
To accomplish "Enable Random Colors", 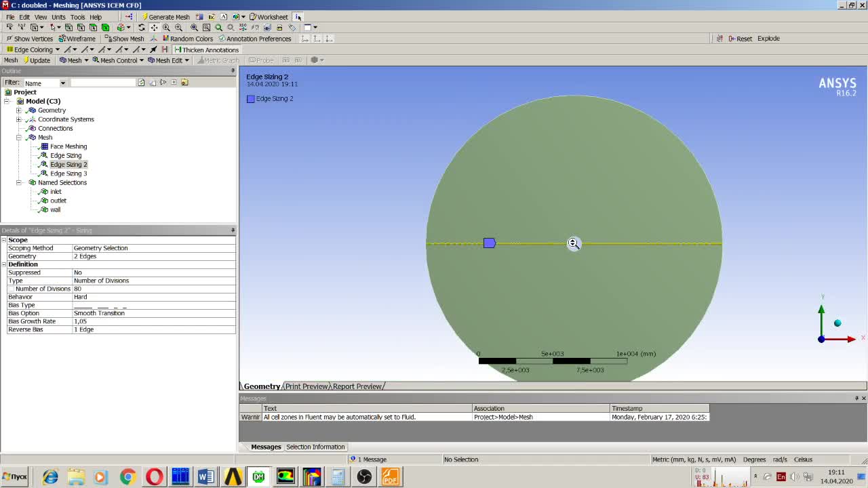I will click(x=186, y=39).
